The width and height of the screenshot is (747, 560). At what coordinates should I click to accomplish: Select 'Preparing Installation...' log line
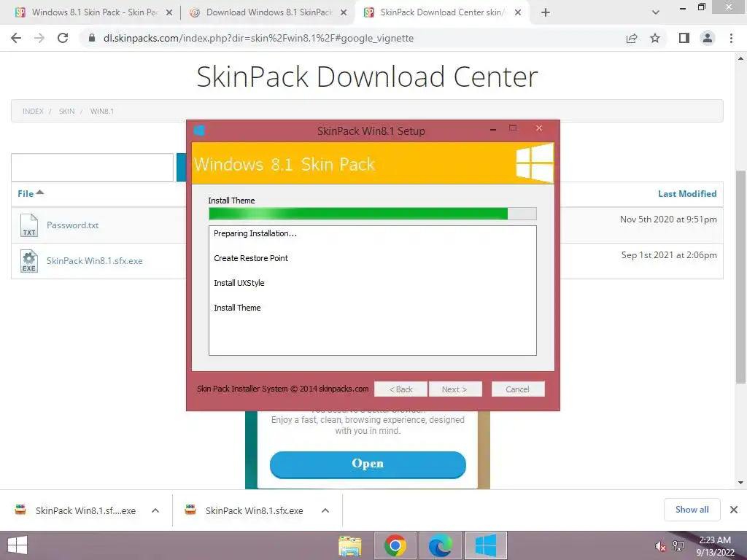(x=255, y=233)
